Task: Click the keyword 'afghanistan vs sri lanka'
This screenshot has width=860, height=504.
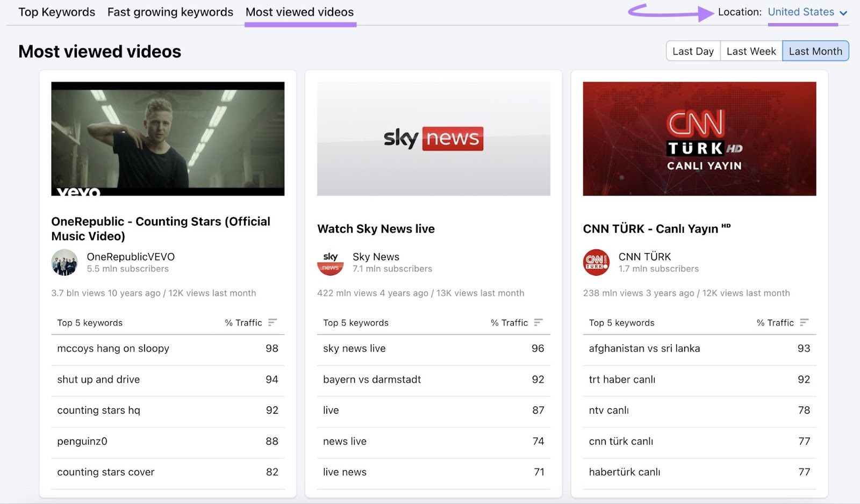Action: (644, 348)
